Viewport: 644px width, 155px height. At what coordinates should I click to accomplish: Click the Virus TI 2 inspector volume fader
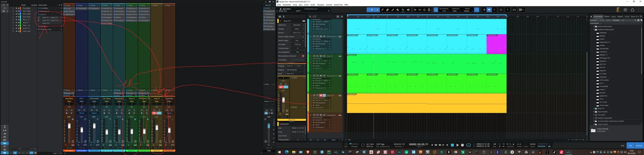(283, 100)
